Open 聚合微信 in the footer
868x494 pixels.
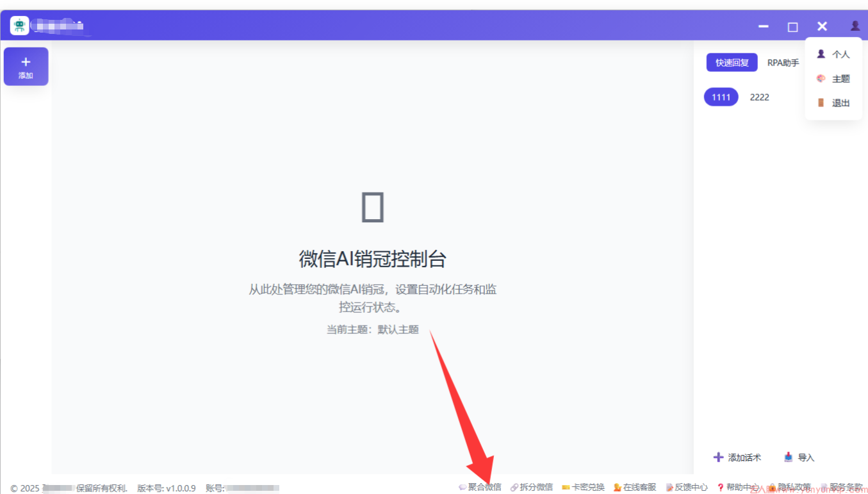(x=480, y=487)
